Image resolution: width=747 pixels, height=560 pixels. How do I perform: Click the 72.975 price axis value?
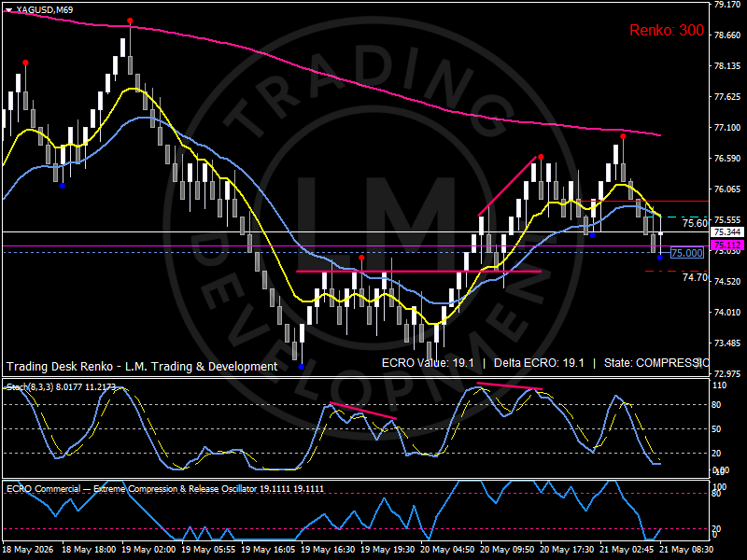tap(727, 373)
